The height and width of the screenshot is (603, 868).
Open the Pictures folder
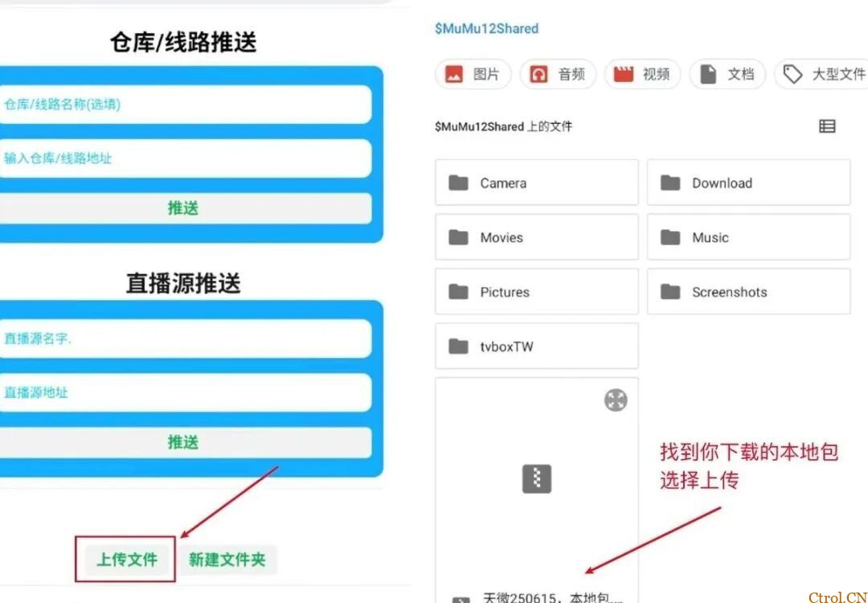(x=536, y=292)
